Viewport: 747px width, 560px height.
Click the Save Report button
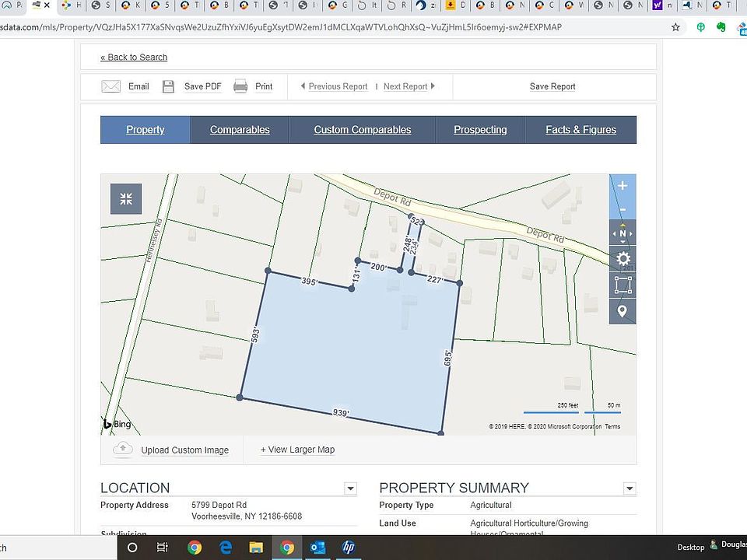[x=552, y=86]
